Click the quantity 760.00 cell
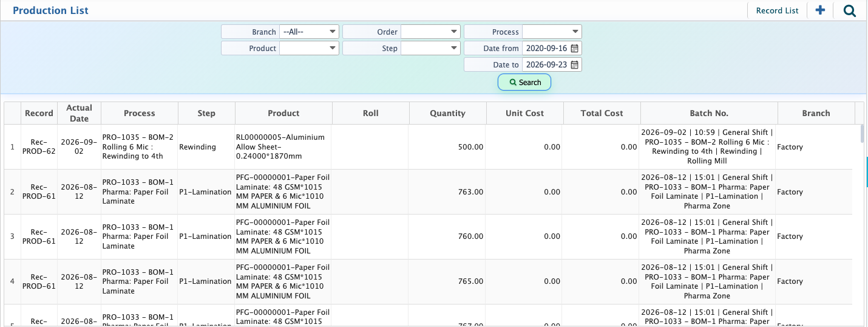This screenshot has width=868, height=327. 447,236
